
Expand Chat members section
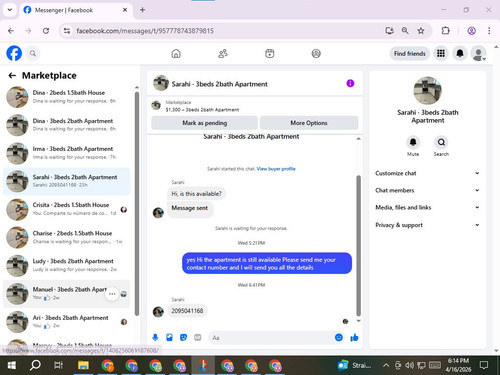pos(428,190)
